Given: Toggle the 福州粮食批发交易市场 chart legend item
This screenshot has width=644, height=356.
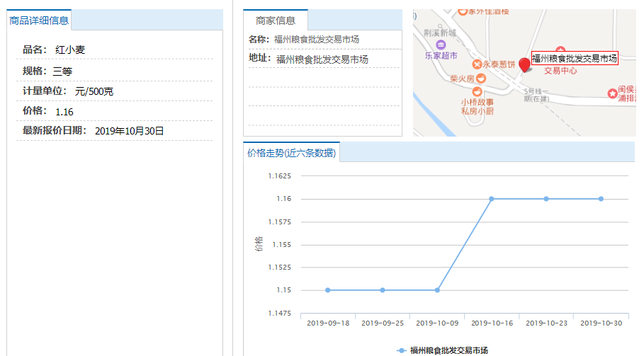Looking at the screenshot, I should tap(442, 350).
